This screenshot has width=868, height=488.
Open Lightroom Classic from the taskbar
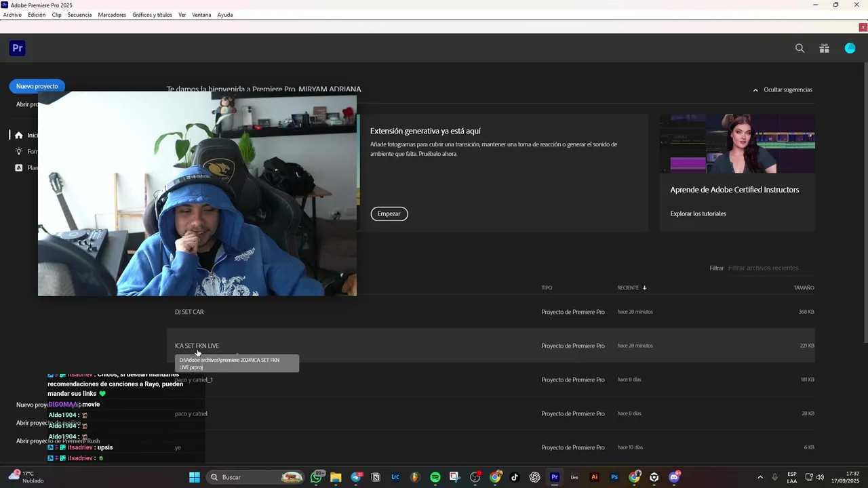395,477
